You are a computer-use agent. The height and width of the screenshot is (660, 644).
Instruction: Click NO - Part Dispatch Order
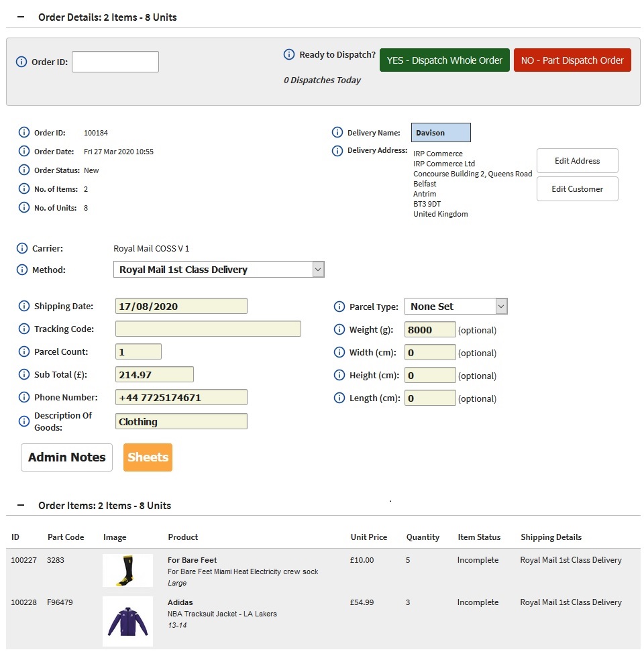coord(572,60)
